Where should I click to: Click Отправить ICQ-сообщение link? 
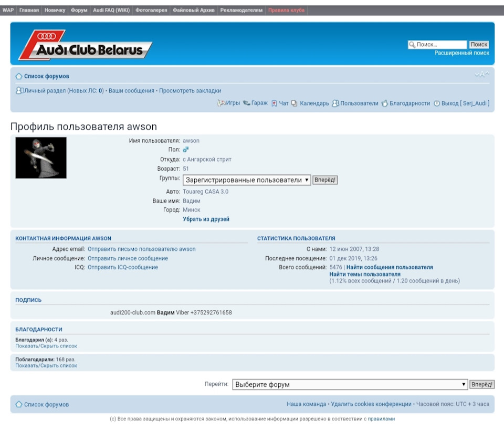123,267
